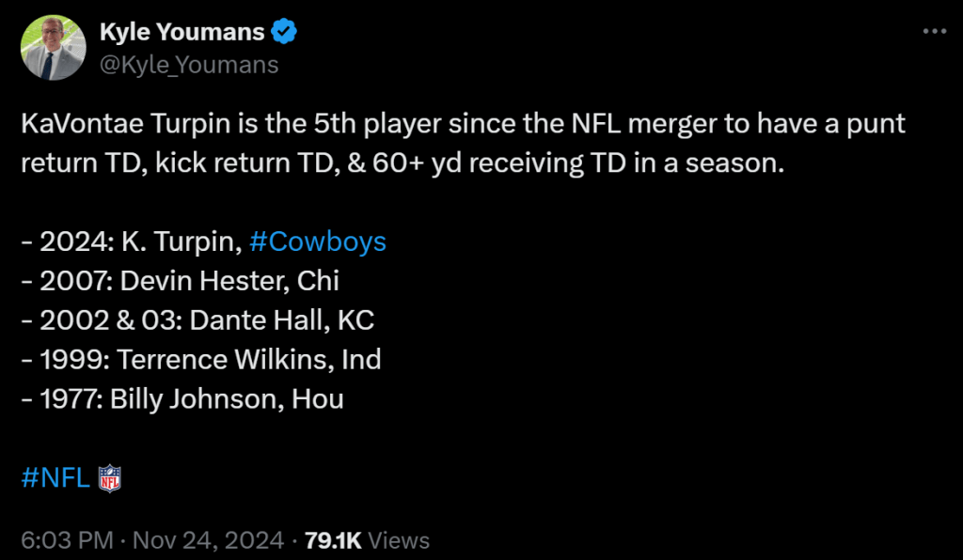Click the blue verified checkmark badge
Image resolution: width=963 pixels, height=560 pixels.
pos(284,33)
